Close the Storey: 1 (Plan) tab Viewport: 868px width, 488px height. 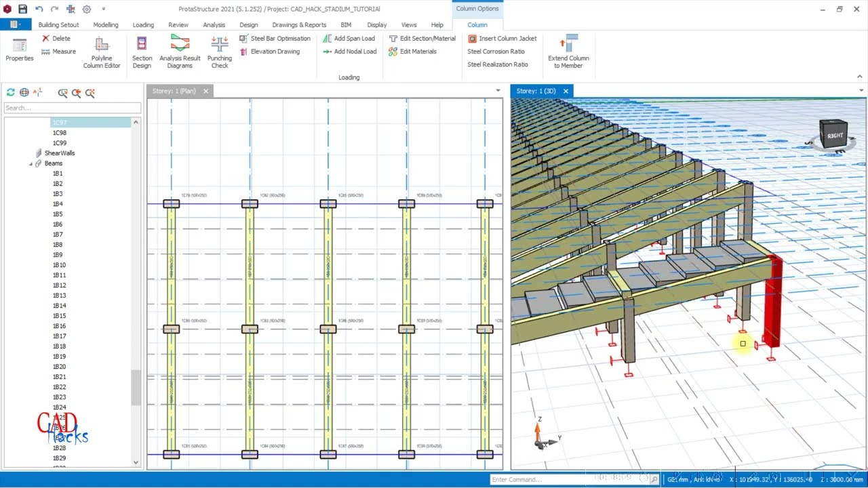click(206, 91)
